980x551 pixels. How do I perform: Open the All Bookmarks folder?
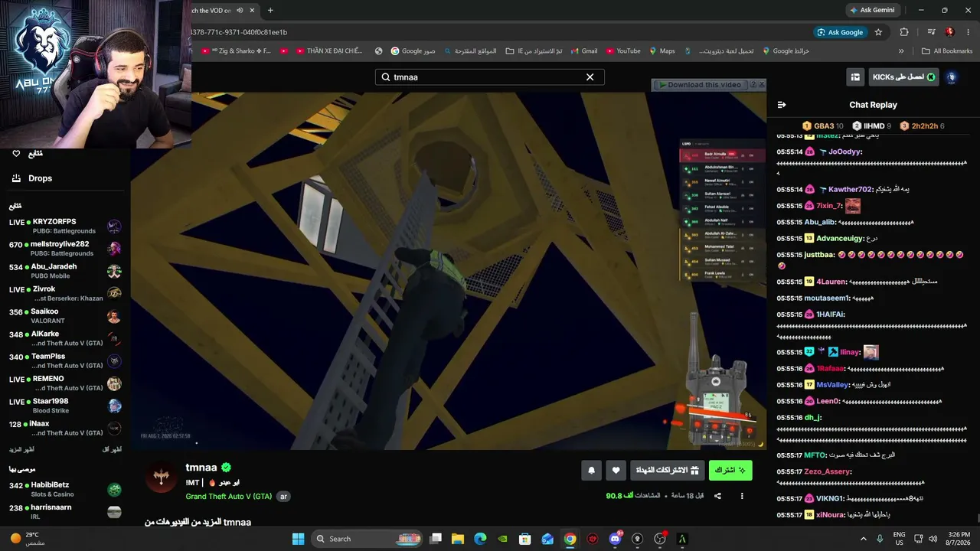coord(947,51)
